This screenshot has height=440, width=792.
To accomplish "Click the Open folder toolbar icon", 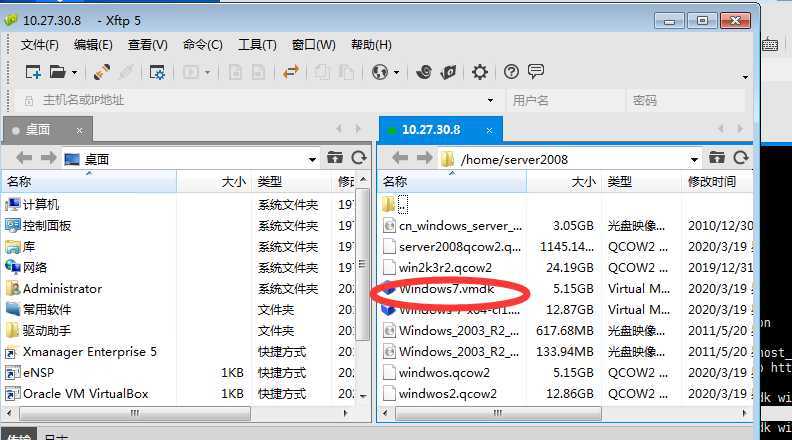I will [x=57, y=72].
